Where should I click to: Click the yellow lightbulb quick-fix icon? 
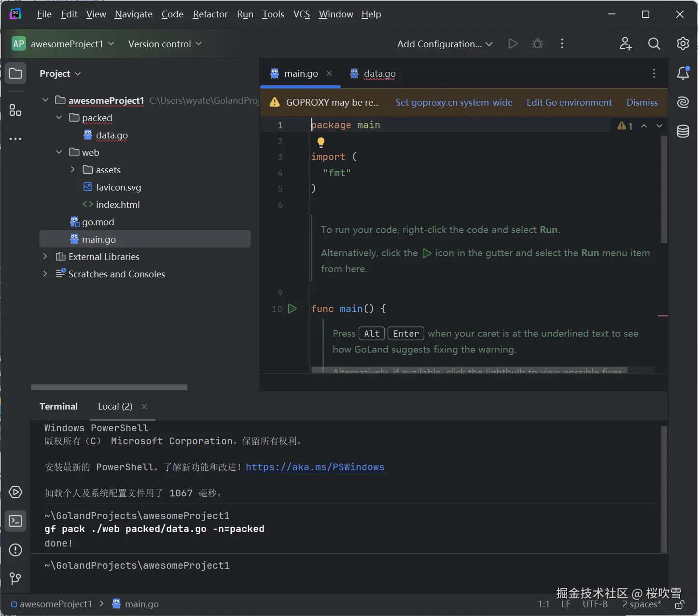[x=321, y=142]
